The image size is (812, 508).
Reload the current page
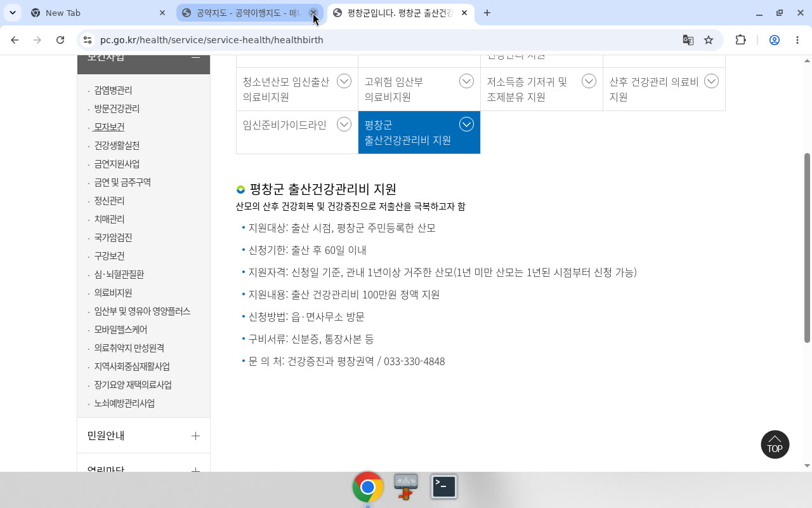[60, 40]
